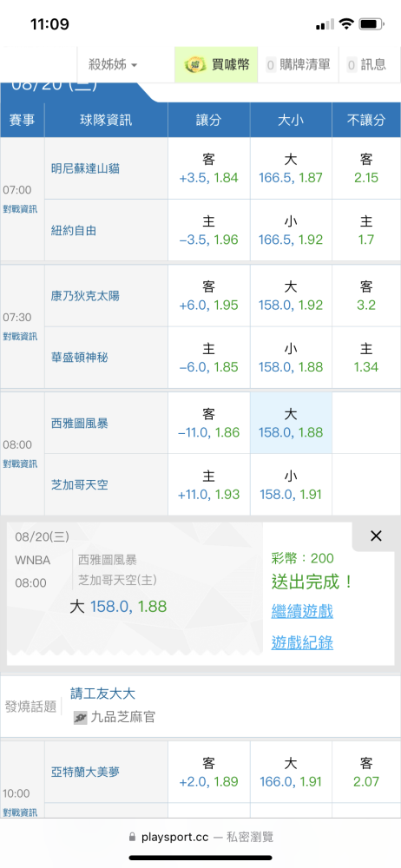Close the bet confirmation panel with the X

tap(376, 536)
